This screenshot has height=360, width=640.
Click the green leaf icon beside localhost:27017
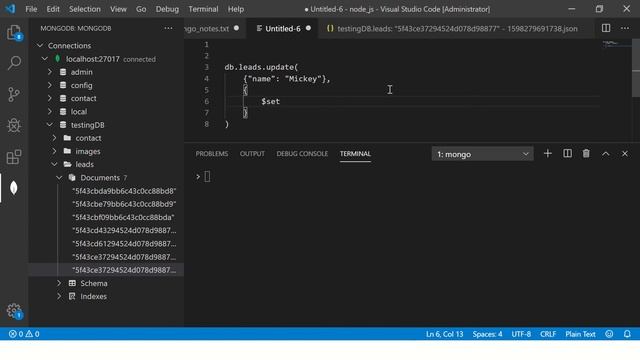(58, 59)
